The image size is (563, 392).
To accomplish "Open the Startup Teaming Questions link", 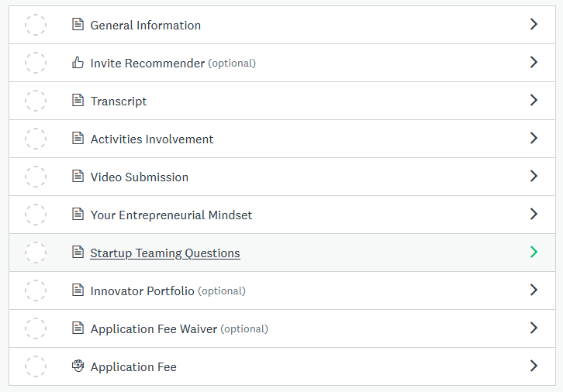I will click(165, 253).
